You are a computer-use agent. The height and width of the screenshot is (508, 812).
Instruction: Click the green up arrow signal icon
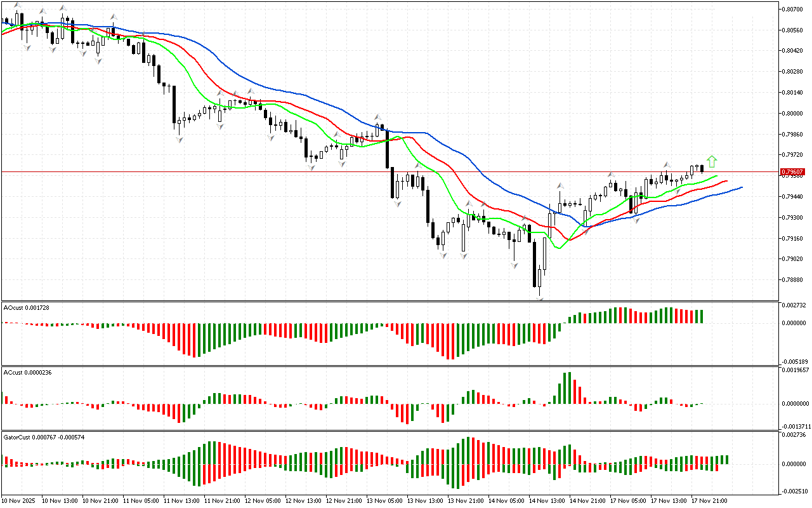[712, 161]
